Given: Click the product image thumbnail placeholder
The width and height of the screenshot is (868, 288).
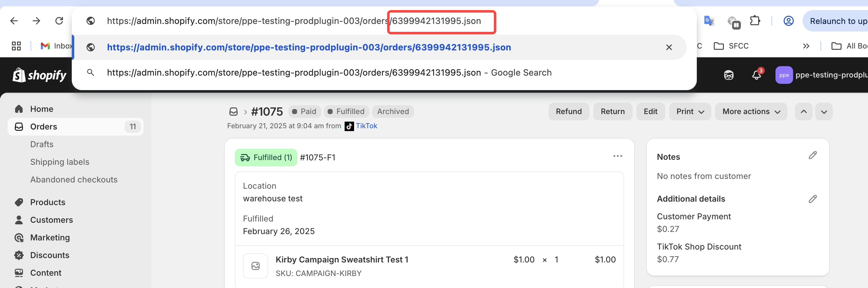Looking at the screenshot, I should [256, 266].
